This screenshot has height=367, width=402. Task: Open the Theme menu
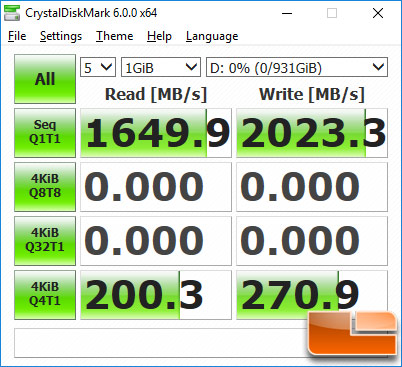(115, 36)
